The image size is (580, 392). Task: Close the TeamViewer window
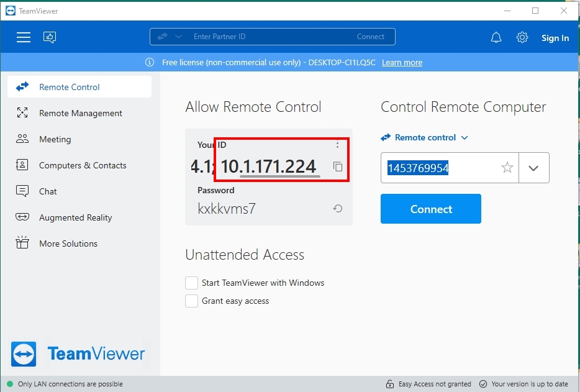tap(564, 11)
